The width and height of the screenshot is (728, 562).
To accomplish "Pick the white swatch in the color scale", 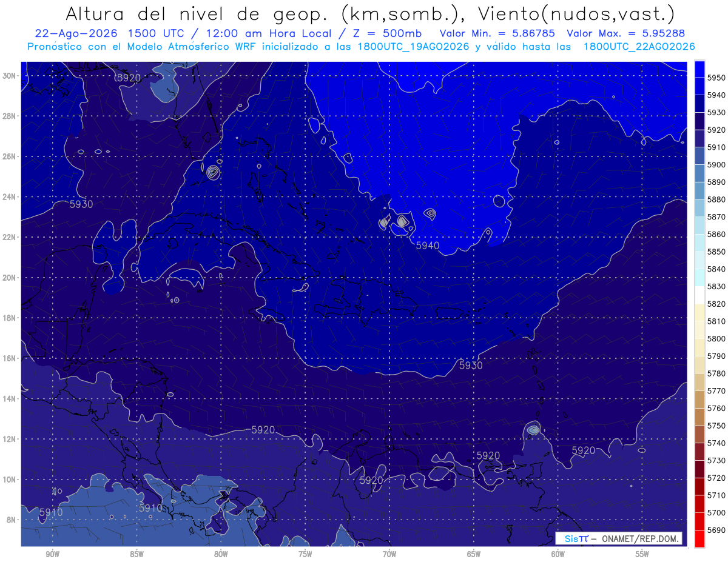I will pos(699,295).
